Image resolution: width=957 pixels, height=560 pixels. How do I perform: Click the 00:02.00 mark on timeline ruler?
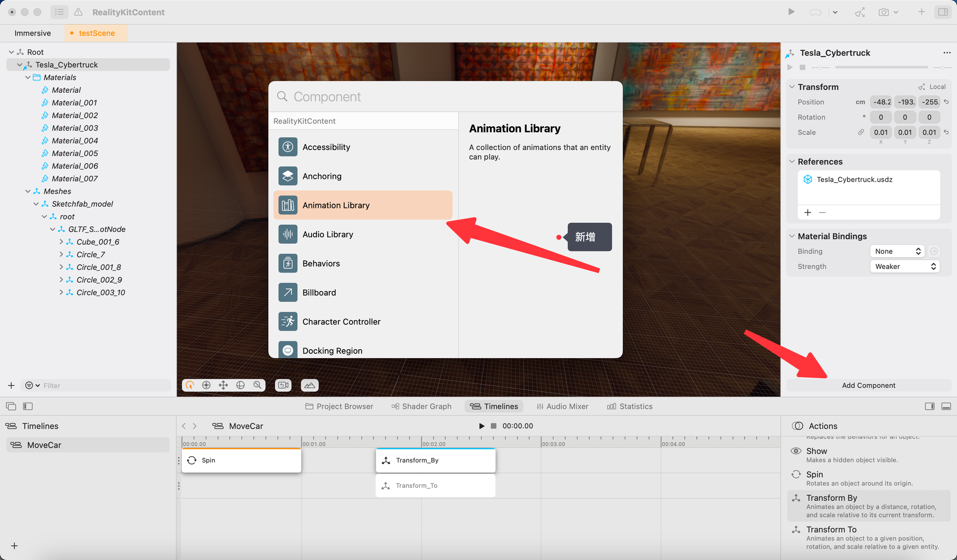tap(434, 444)
